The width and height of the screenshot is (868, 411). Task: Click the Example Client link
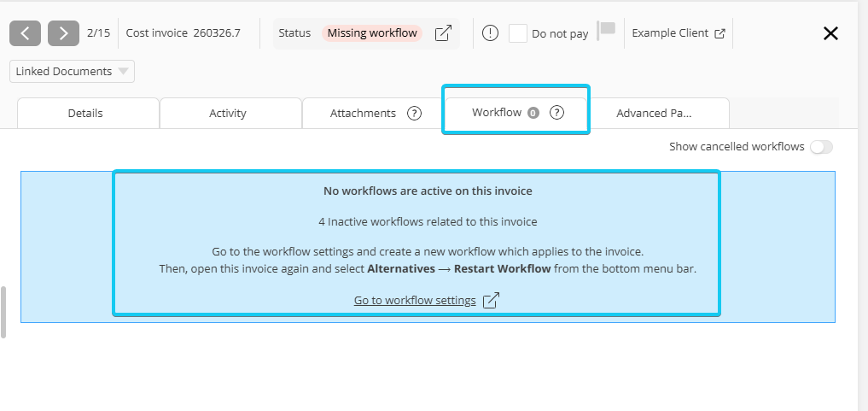(670, 33)
